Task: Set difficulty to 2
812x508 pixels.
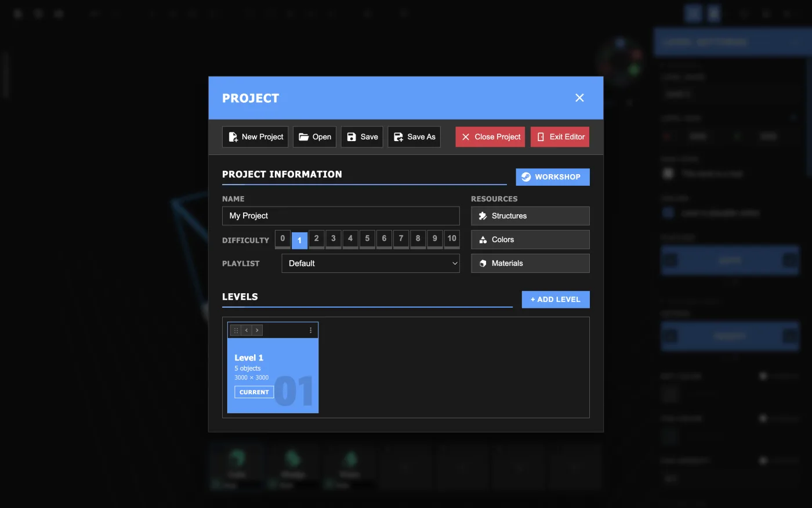Action: pos(316,239)
